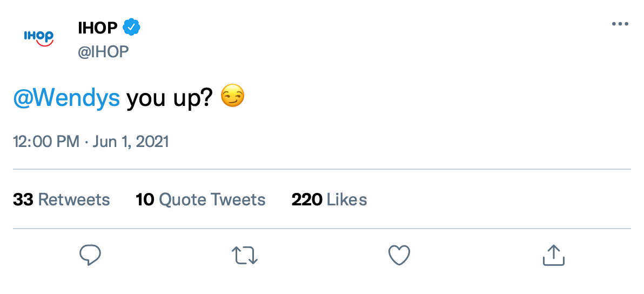Click the IHOP logo profile picture
This screenshot has width=644, height=294.
click(x=38, y=37)
